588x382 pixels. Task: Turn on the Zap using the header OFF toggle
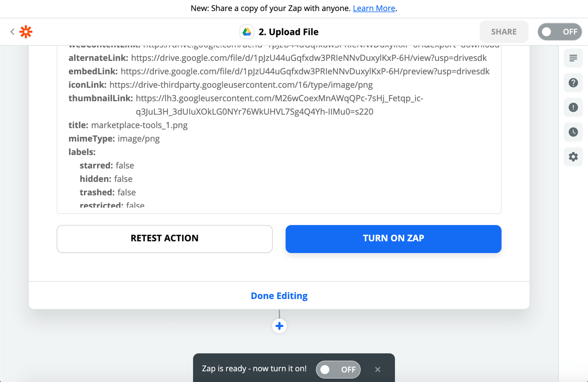point(559,31)
